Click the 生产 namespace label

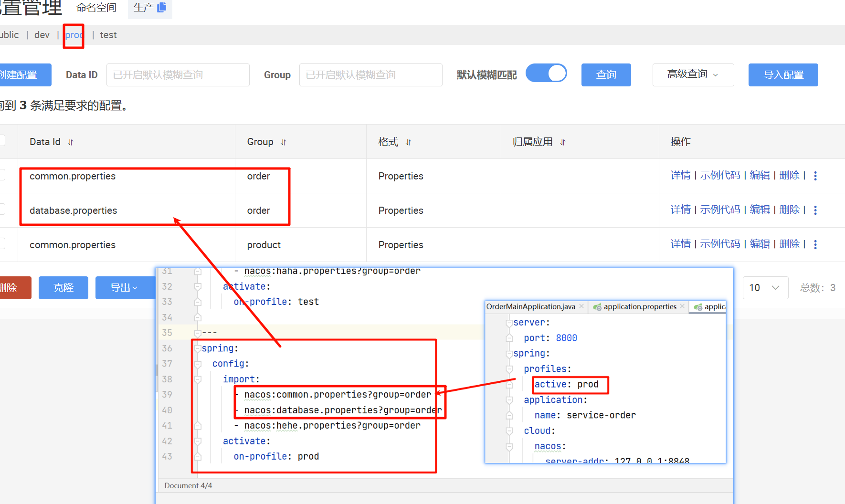pyautogui.click(x=144, y=8)
